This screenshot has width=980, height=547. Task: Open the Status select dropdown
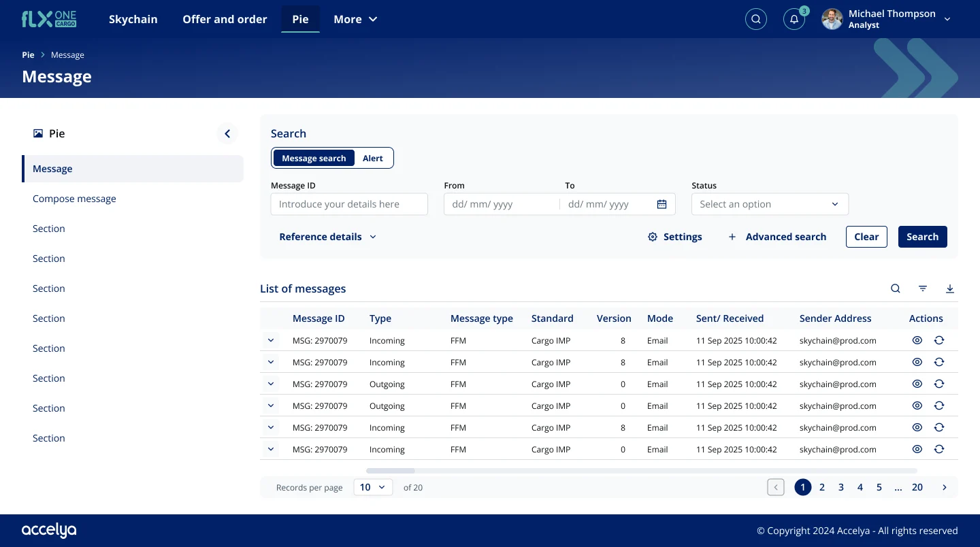[770, 204]
